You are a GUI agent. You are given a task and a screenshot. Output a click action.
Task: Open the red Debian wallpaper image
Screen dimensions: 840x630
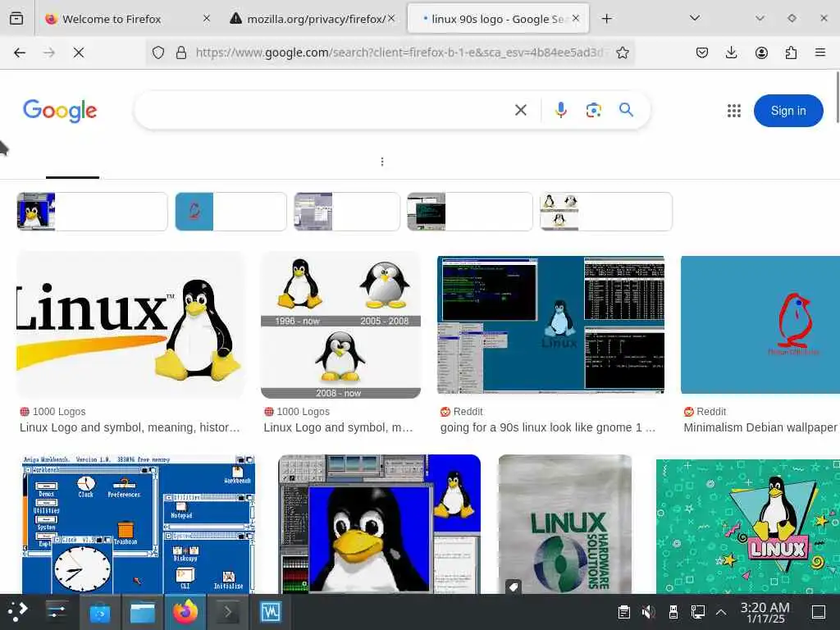(x=760, y=325)
